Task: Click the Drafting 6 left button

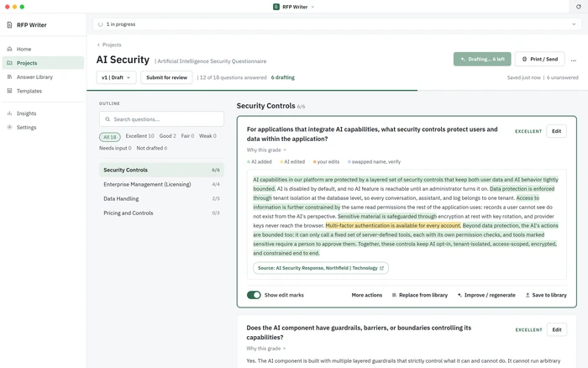Action: point(482,59)
